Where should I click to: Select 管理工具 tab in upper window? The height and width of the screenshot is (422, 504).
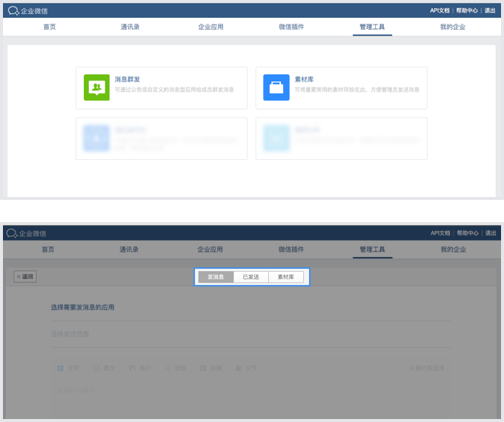(372, 27)
